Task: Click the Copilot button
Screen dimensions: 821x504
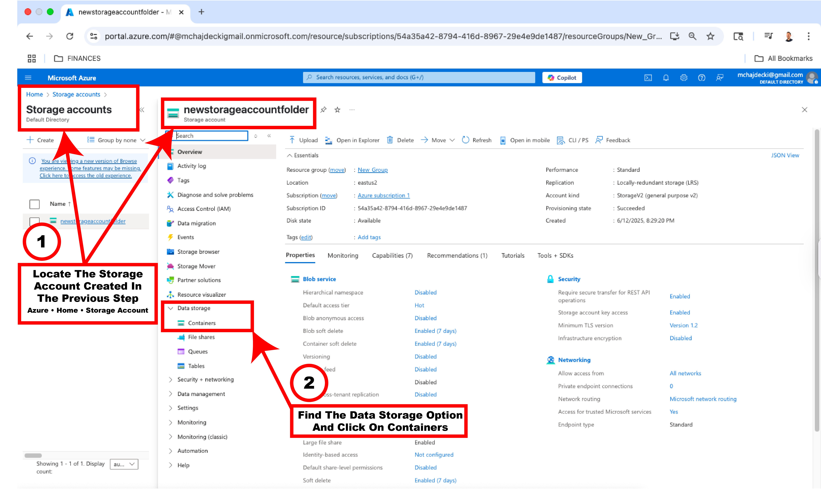Action: [x=562, y=78]
